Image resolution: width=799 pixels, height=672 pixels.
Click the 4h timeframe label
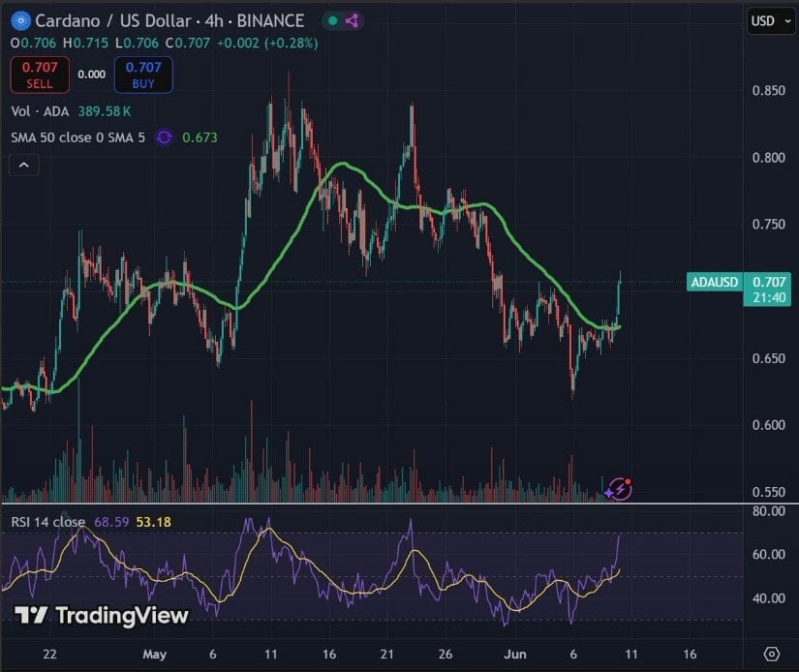[x=214, y=21]
